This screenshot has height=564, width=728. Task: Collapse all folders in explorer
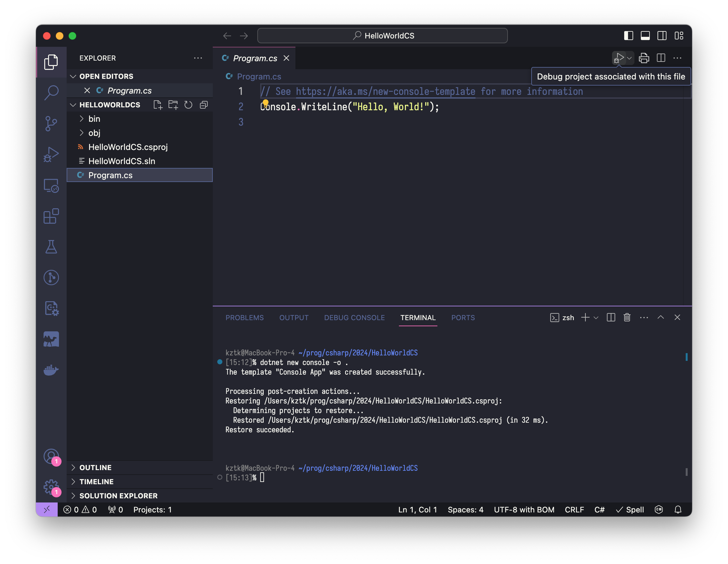click(204, 105)
